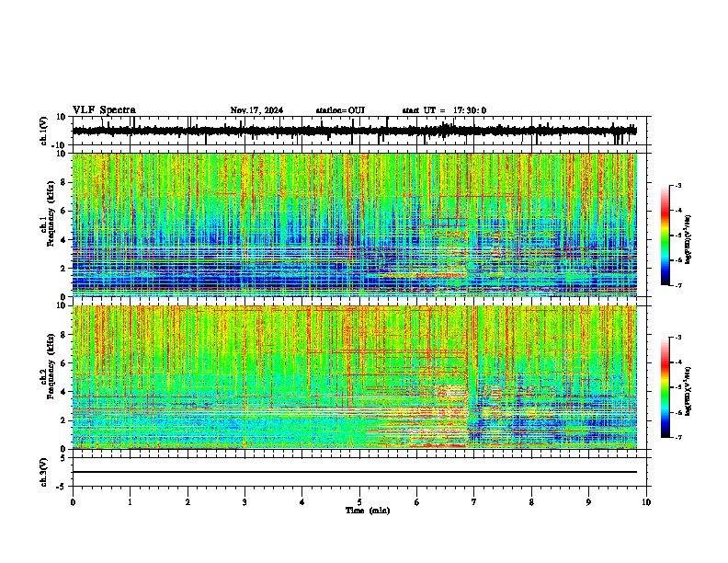Click the ch.1 spectrogram plot
Viewport: 728px width, 563px height.
point(354,224)
